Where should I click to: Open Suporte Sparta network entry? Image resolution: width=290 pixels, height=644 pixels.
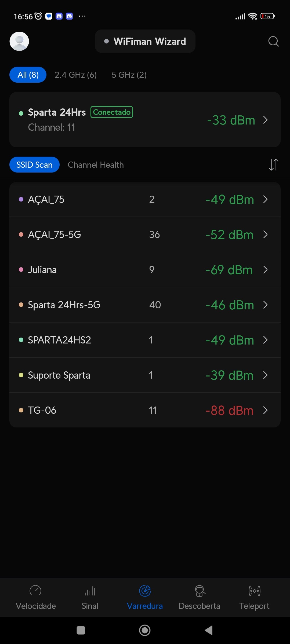145,375
